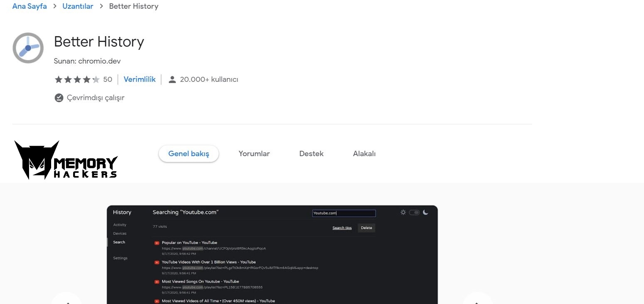Screen dimensions: 644x304
Task: Click the History heading in preview
Action: tap(122, 212)
